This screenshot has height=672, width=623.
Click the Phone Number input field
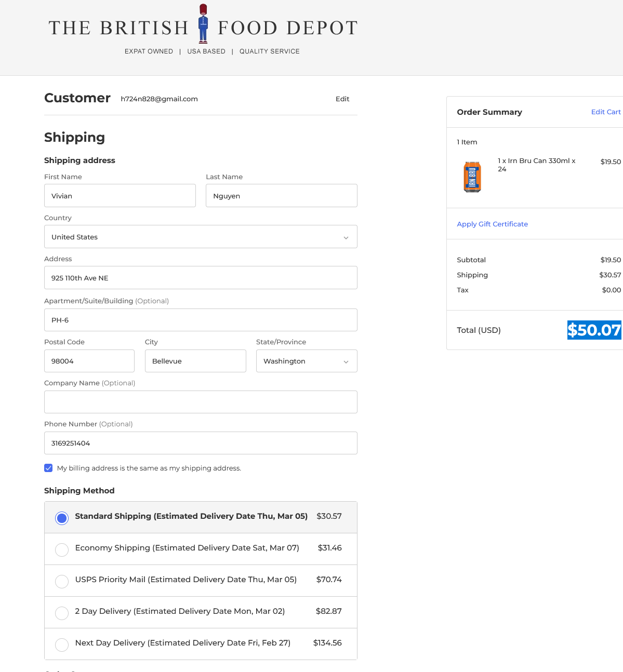[x=201, y=443]
